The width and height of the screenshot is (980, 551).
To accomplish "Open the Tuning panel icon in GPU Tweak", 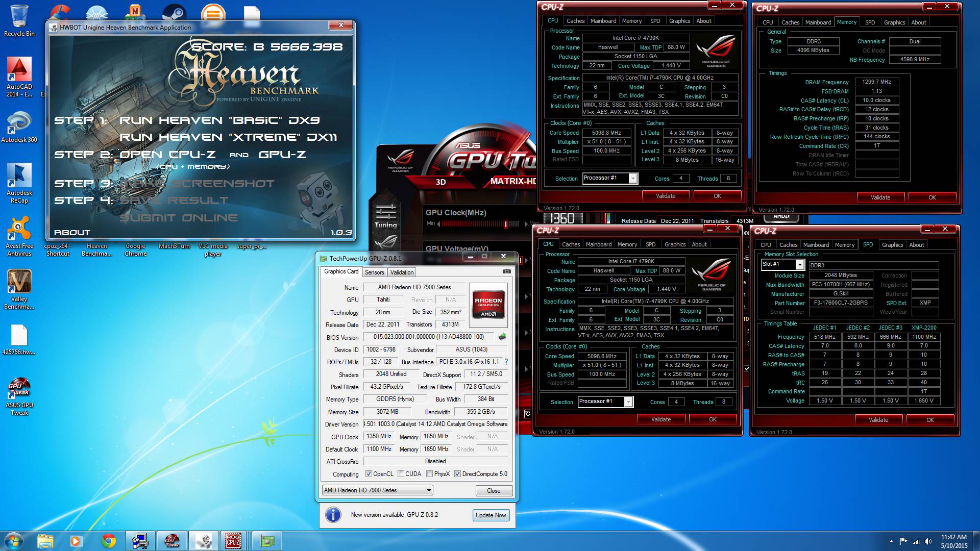I will [x=385, y=215].
